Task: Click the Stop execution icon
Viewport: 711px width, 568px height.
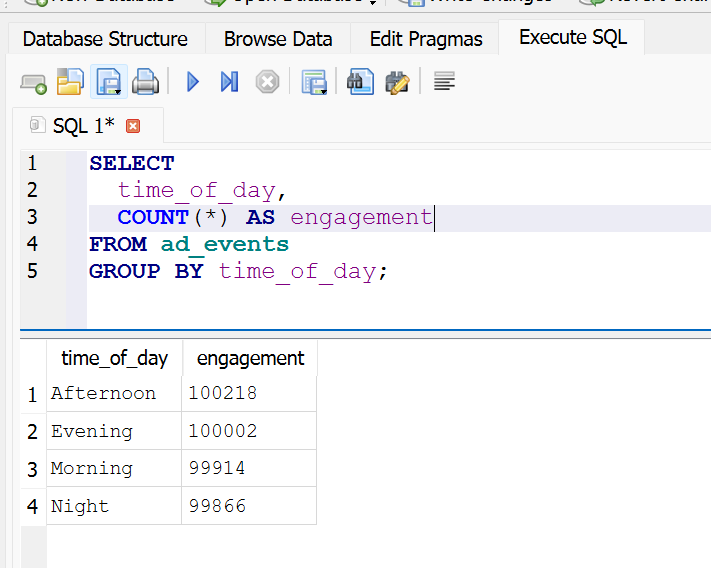Action: coord(267,83)
